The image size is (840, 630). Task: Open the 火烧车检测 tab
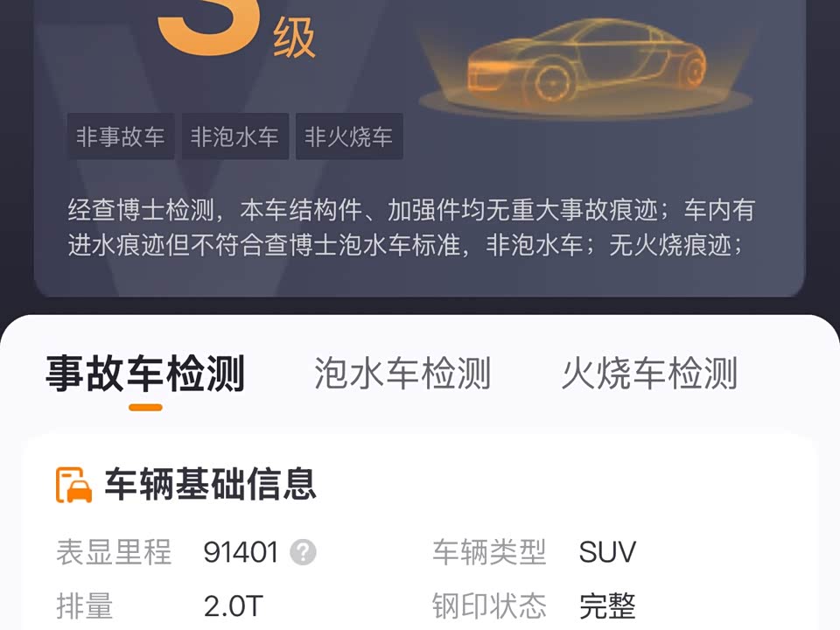pos(649,374)
